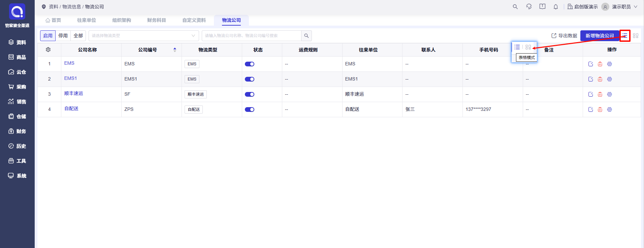Open the EMS1 company name link

[x=70, y=78]
